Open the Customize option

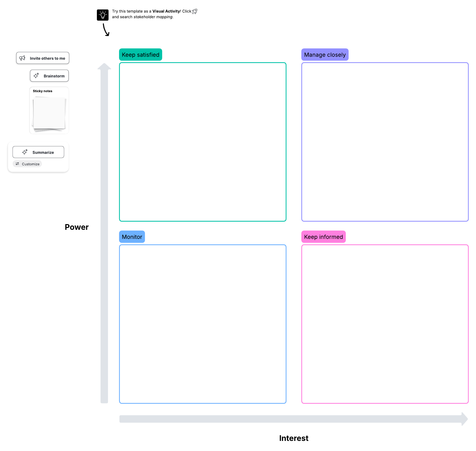(x=27, y=164)
